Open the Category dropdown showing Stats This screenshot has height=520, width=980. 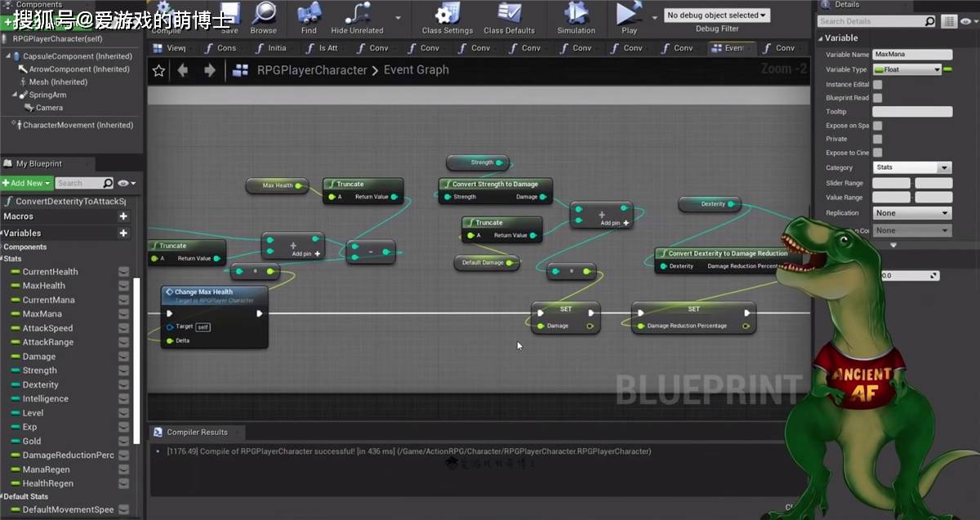tap(912, 167)
